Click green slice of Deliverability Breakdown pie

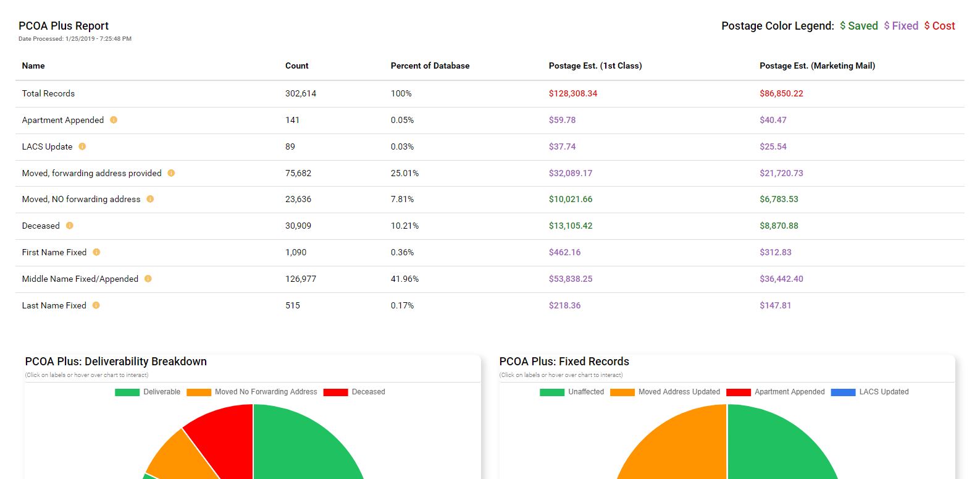(303, 445)
